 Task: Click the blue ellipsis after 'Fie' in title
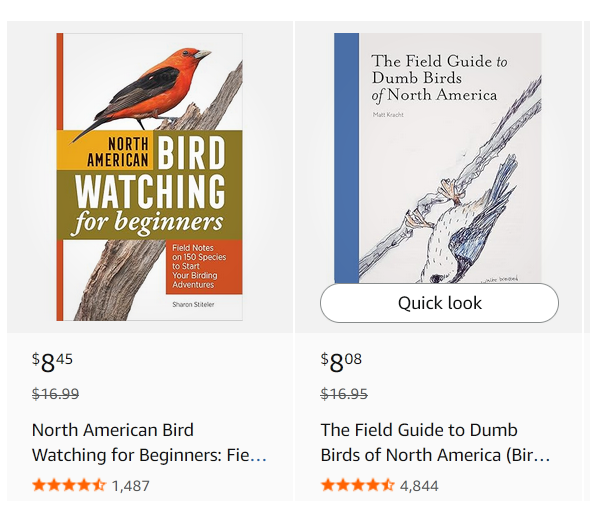click(x=259, y=457)
